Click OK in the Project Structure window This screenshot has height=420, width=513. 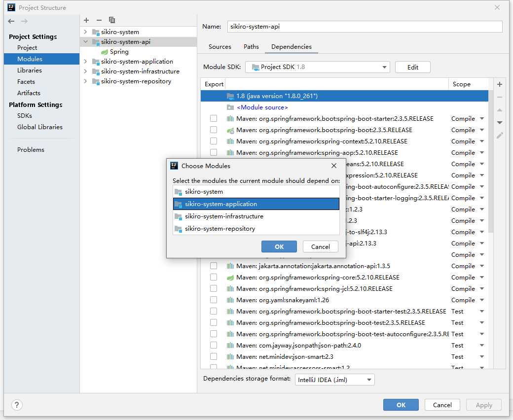(x=401, y=405)
